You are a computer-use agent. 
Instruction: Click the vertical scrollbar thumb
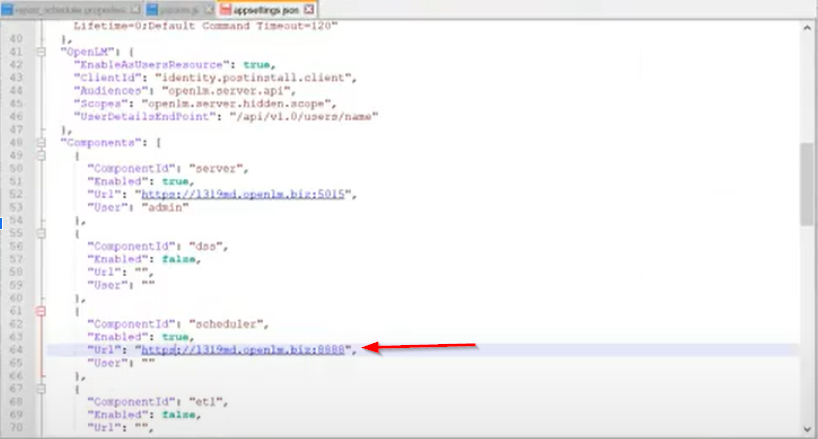click(x=808, y=182)
